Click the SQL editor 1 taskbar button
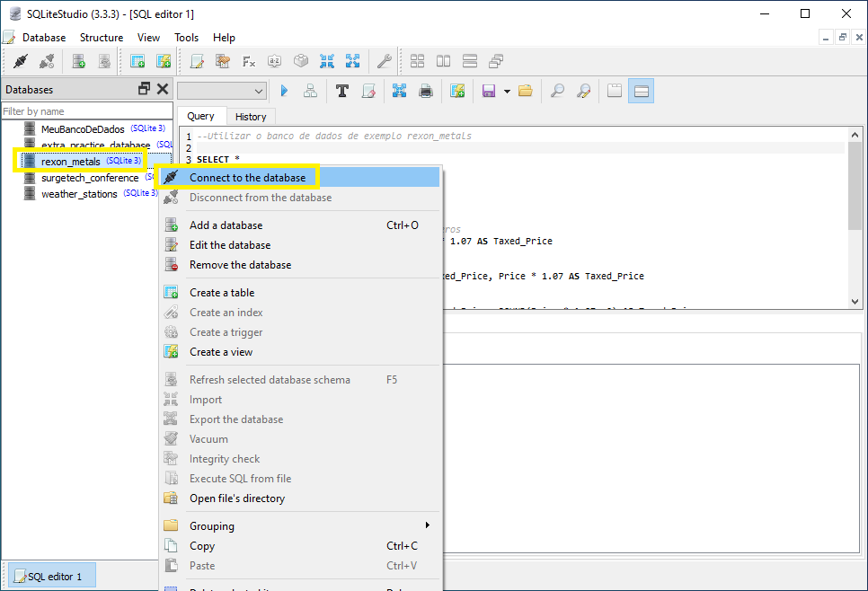 52,577
